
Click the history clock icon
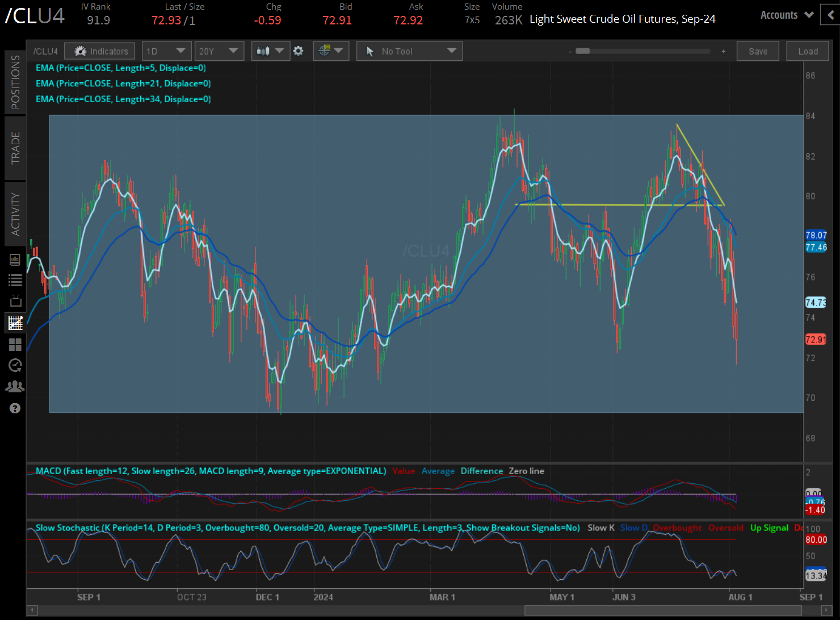pyautogui.click(x=15, y=365)
